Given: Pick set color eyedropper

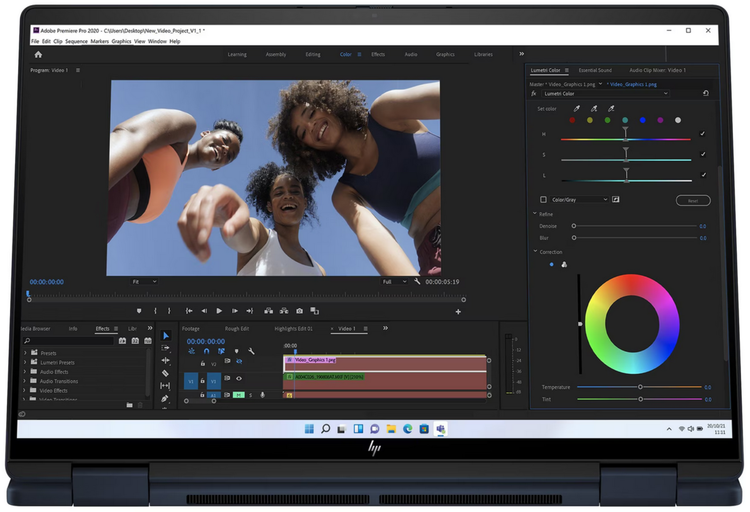Looking at the screenshot, I should (577, 109).
